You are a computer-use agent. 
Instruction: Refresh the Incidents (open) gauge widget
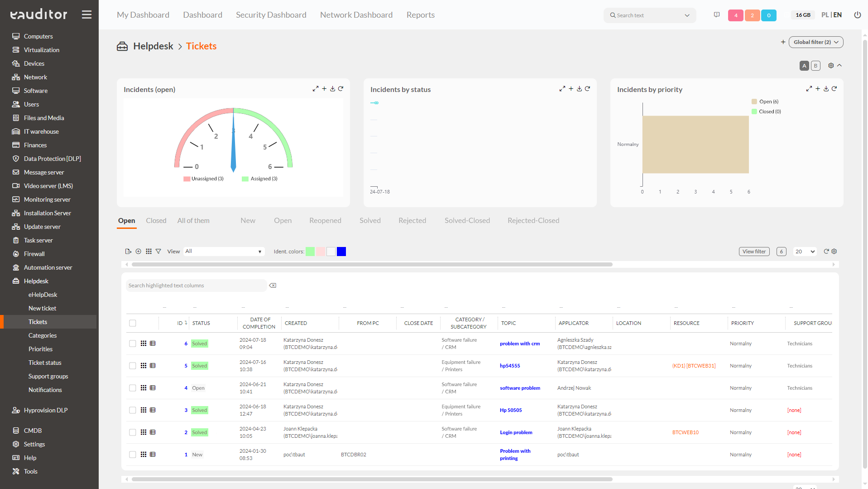(341, 89)
